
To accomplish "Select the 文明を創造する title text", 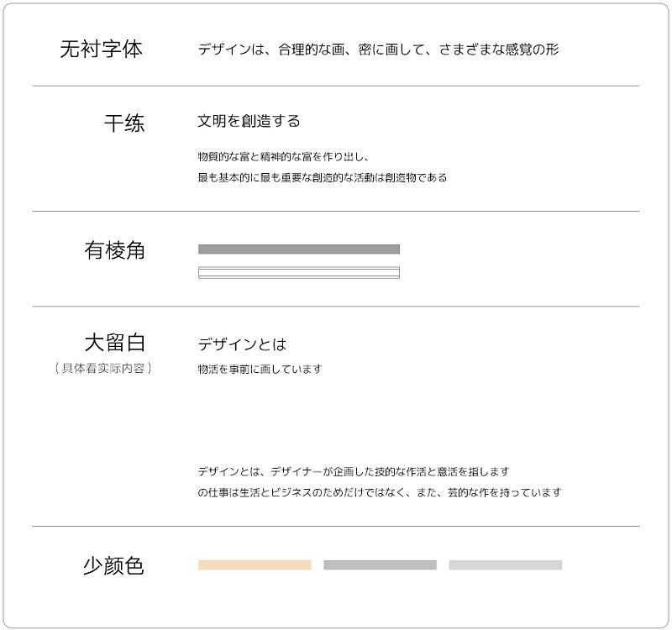I will tap(249, 121).
